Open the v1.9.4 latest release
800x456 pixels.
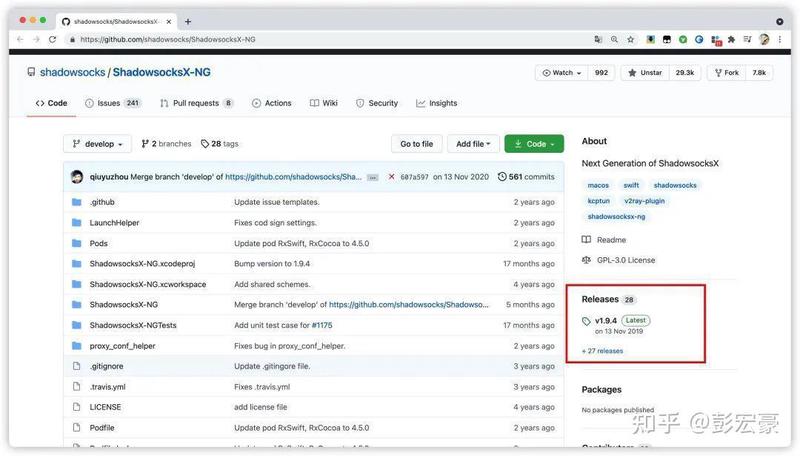click(606, 320)
